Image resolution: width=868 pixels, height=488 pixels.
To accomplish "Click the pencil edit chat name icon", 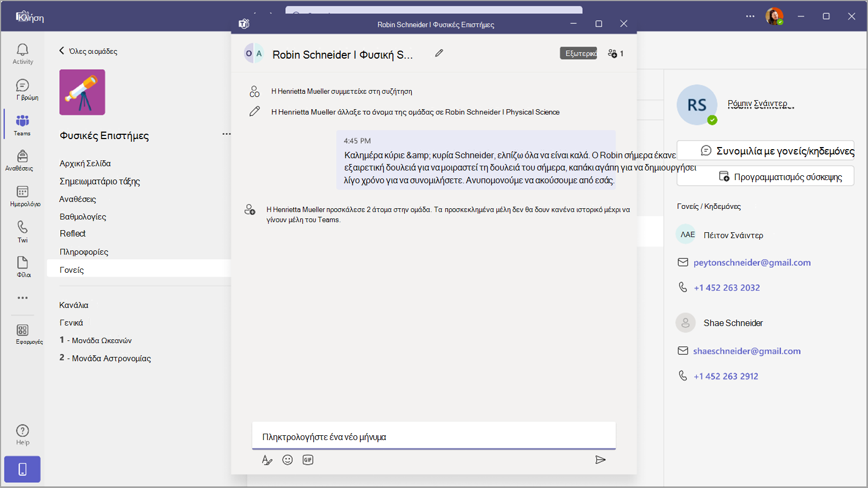I will click(439, 53).
